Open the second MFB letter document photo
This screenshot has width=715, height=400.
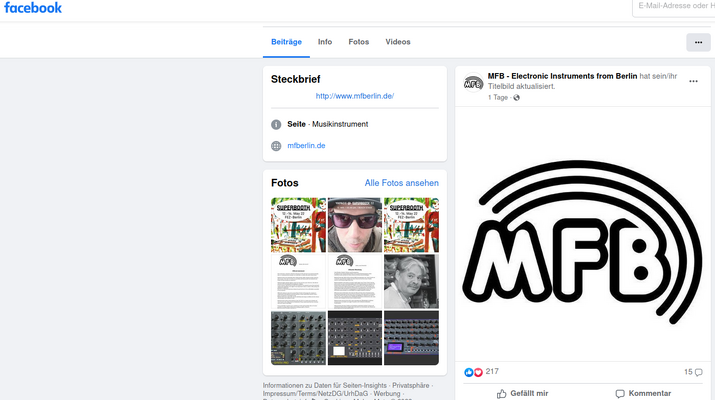point(355,281)
